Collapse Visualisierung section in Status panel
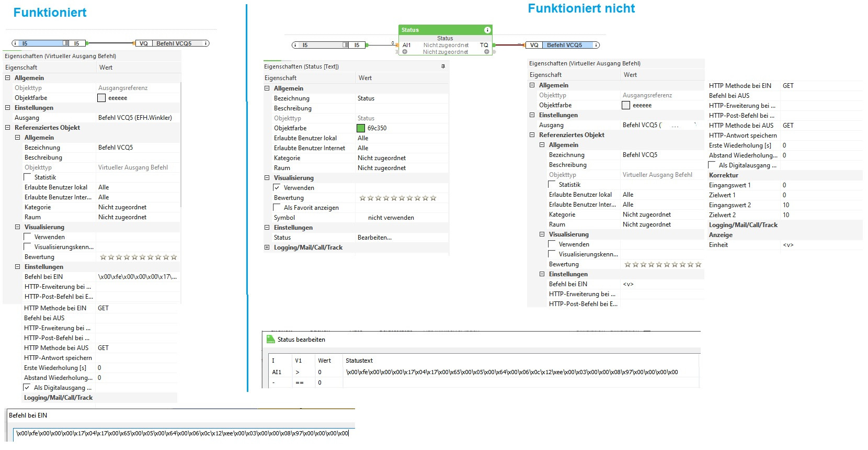The width and height of the screenshot is (868, 450). click(x=267, y=177)
